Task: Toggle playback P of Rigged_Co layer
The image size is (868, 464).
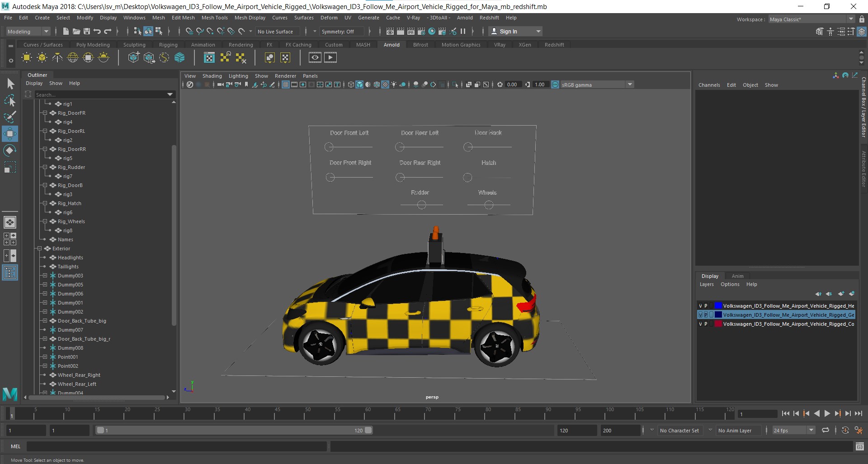Action: coord(706,324)
